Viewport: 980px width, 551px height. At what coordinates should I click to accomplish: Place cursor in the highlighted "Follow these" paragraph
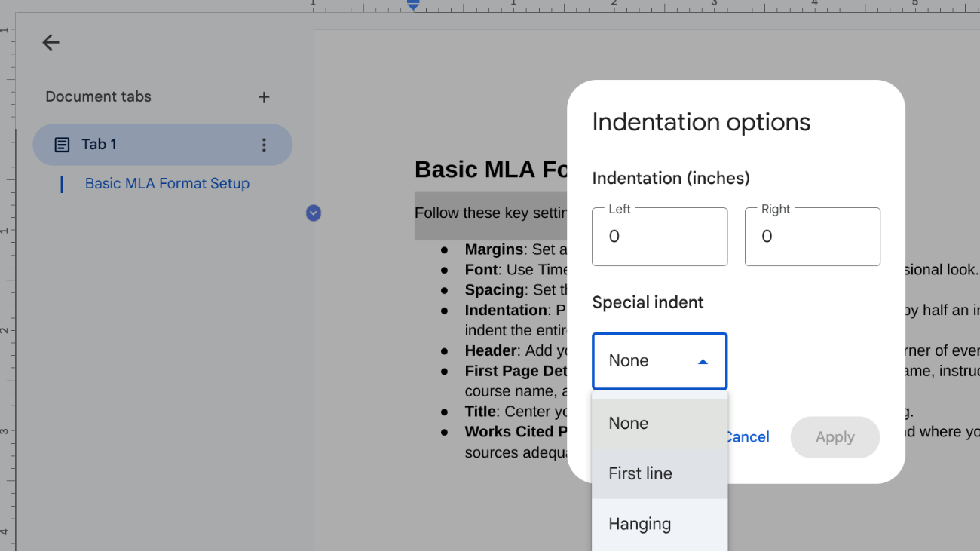490,213
